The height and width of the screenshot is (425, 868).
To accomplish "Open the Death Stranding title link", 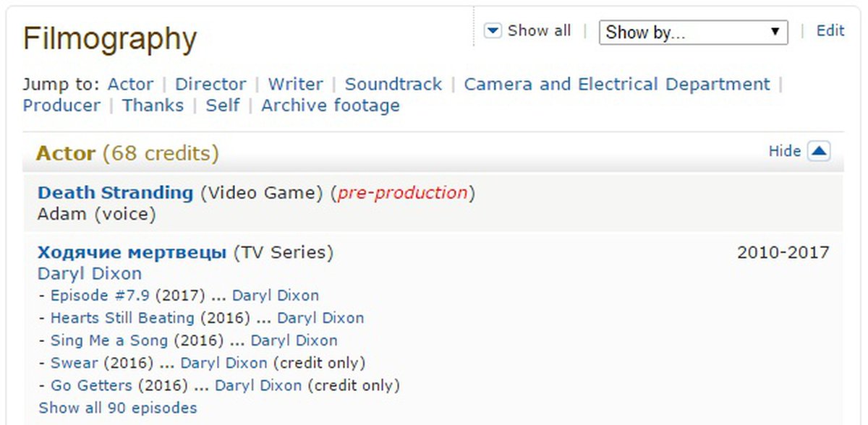I will 115,193.
